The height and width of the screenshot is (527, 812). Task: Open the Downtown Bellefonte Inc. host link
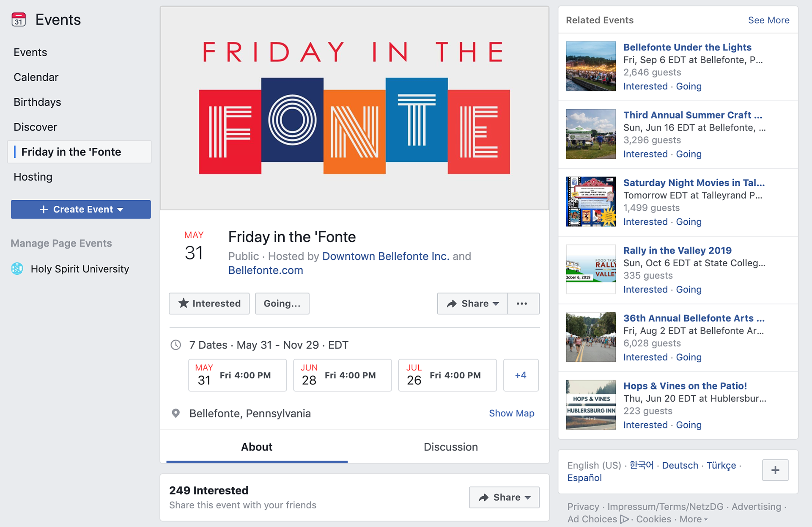click(385, 256)
